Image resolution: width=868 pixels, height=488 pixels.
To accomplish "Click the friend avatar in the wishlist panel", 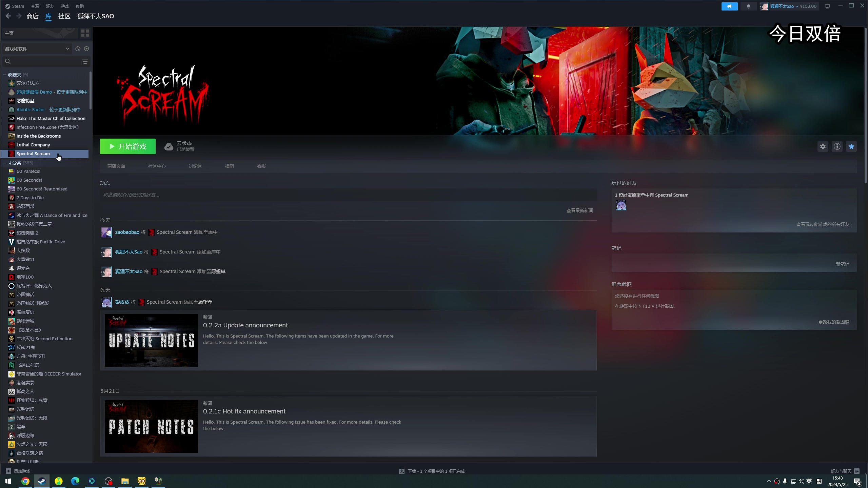I will point(621,205).
